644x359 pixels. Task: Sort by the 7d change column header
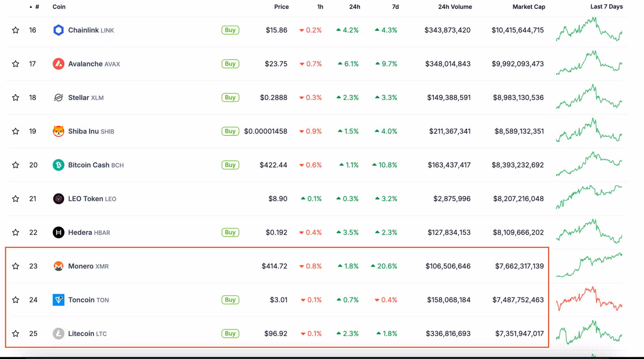(x=395, y=7)
